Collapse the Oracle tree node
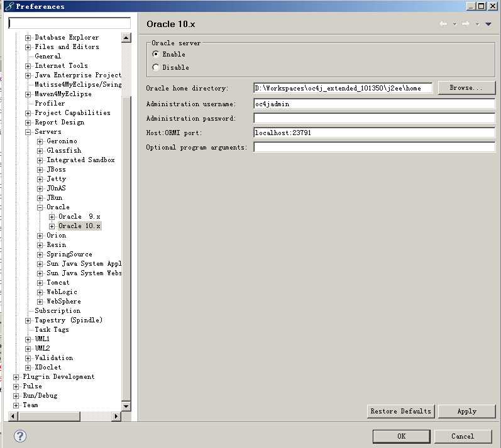The width and height of the screenshot is (501, 448). (40, 207)
